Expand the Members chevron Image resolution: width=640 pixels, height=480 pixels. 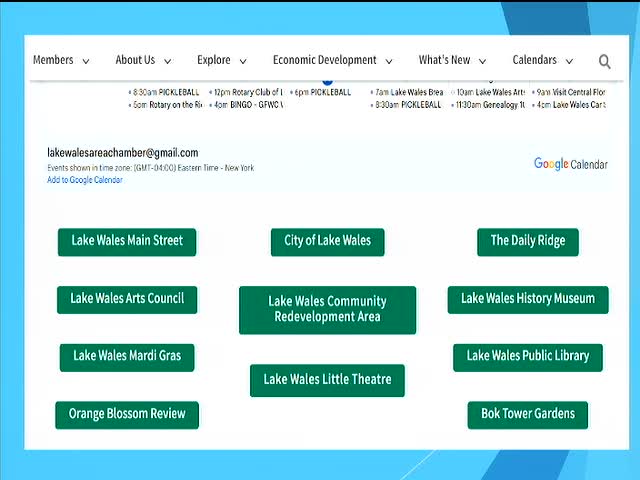pos(86,61)
